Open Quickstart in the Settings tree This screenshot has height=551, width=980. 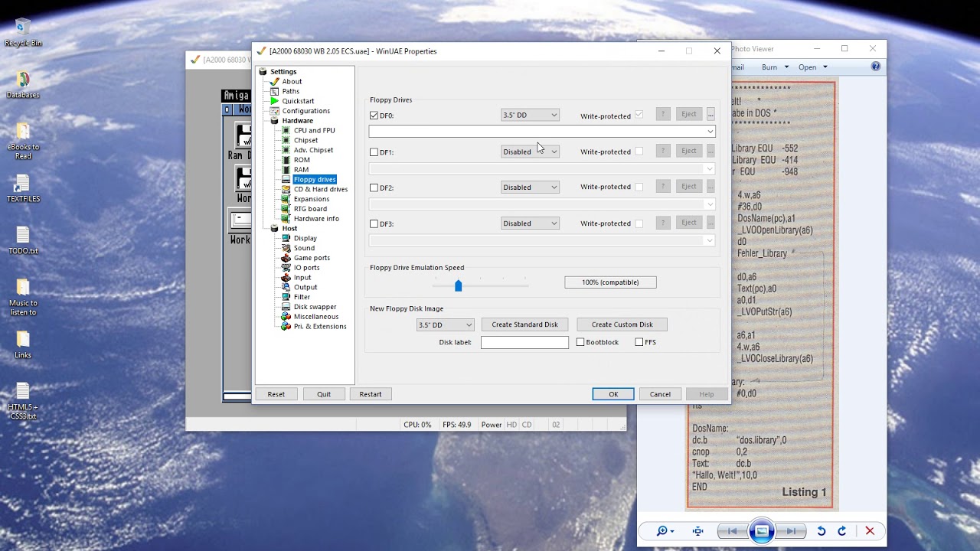coord(298,101)
